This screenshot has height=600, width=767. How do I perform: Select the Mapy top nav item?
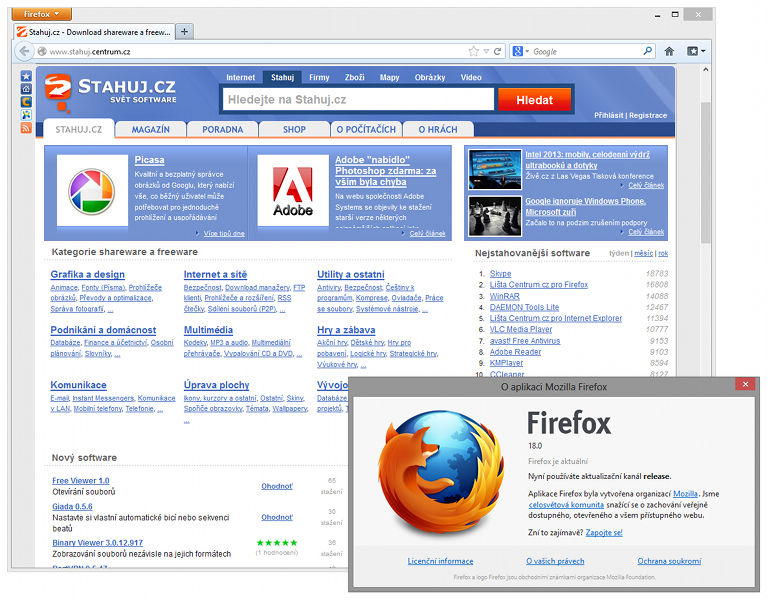pos(389,77)
